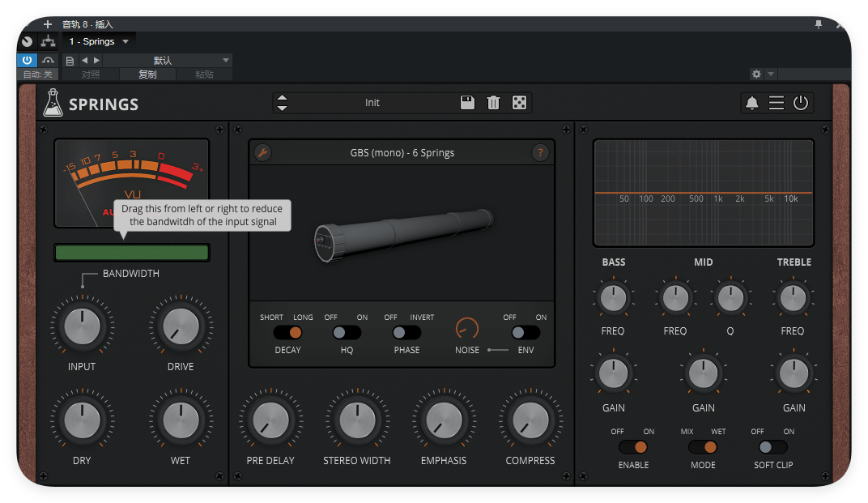Click the automation mode icon next to power
This screenshot has height=503, width=868.
pos(48,60)
